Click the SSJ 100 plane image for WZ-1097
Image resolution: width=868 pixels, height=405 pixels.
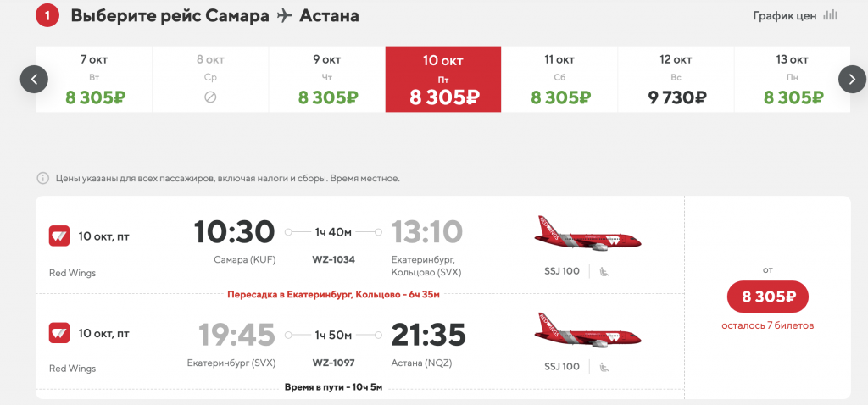[x=587, y=330]
